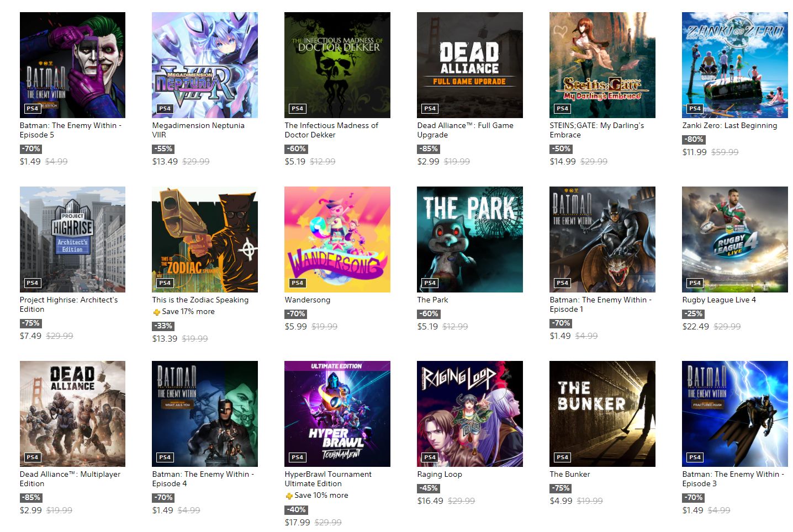This screenshot has height=532, width=793.
Task: Click the PS Plus icon beside Save 10% more
Action: 289,496
